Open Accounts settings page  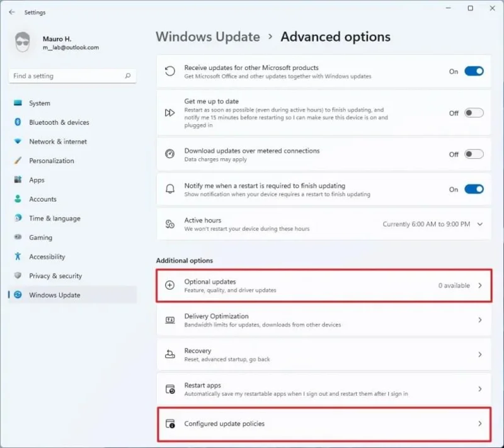72,199
